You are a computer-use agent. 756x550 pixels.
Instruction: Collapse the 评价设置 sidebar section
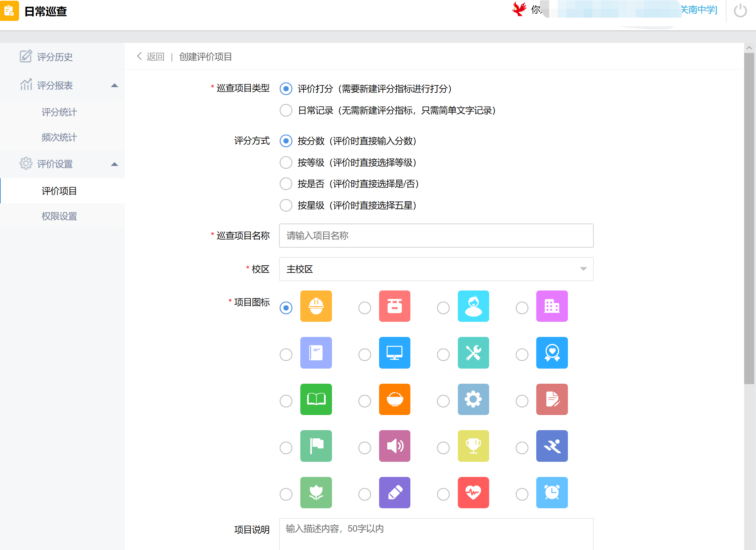(x=114, y=164)
